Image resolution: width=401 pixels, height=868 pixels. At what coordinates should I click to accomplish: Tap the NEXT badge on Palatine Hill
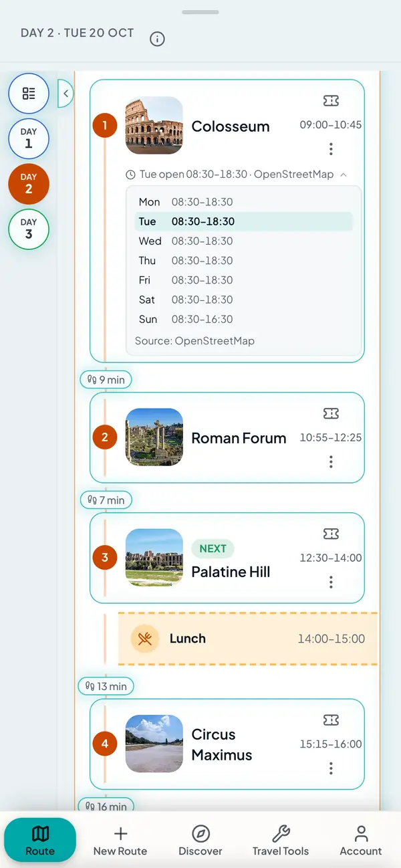click(213, 548)
